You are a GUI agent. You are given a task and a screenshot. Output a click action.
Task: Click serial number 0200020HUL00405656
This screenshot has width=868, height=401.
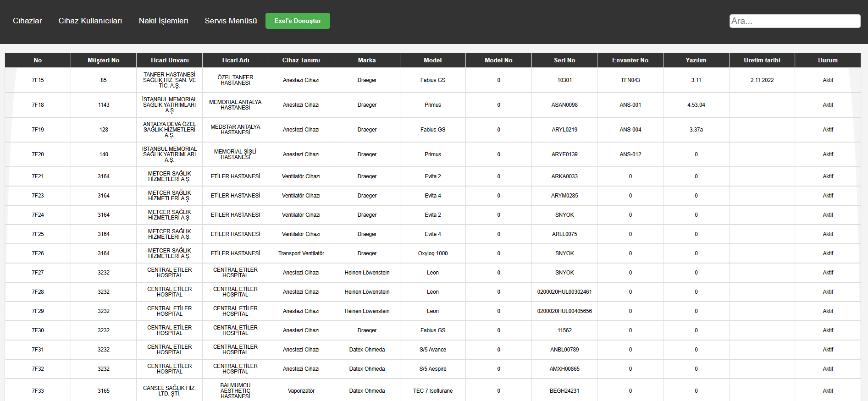click(x=564, y=311)
